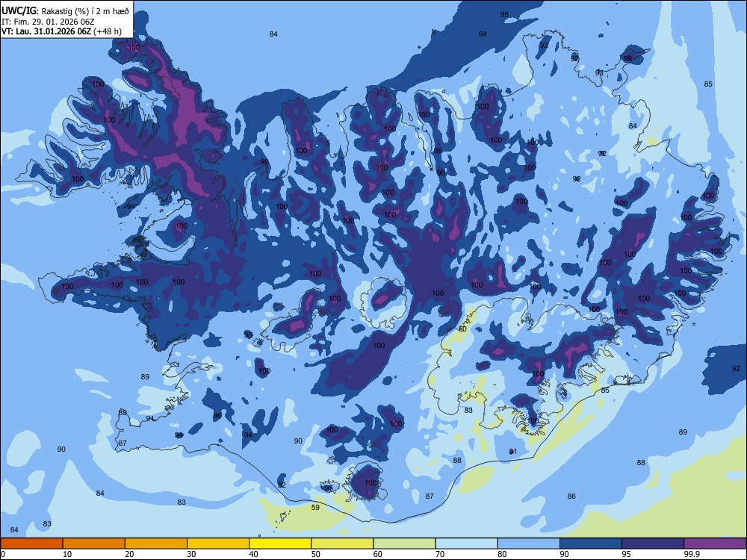The width and height of the screenshot is (747, 560).
Task: Click the 'UWC/IG: Rakastig (%) í 2 m hæð' title
Action: 65,11
